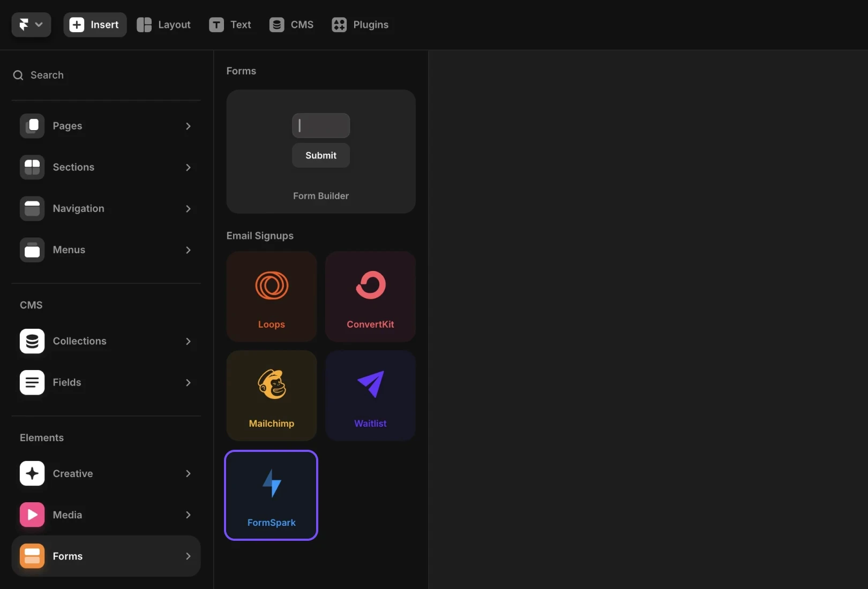868x589 pixels.
Task: Click the Navigation category icon
Action: (32, 208)
